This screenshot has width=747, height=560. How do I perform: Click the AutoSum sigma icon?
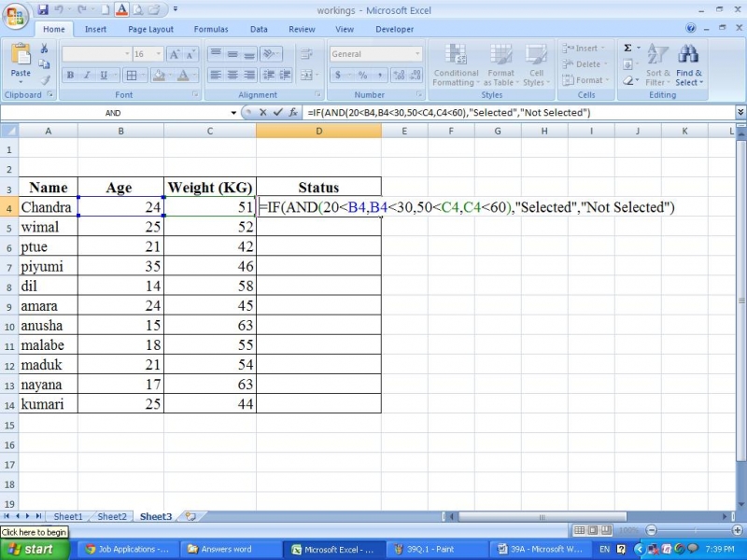(627, 49)
